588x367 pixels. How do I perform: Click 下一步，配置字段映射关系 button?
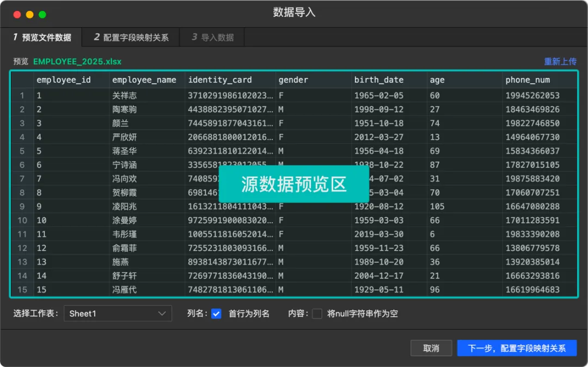pos(516,348)
